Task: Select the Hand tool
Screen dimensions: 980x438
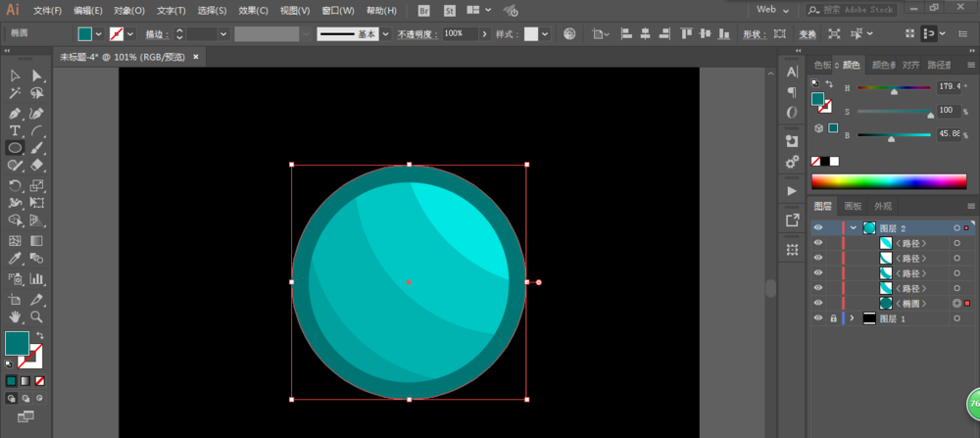Action: pos(15,316)
